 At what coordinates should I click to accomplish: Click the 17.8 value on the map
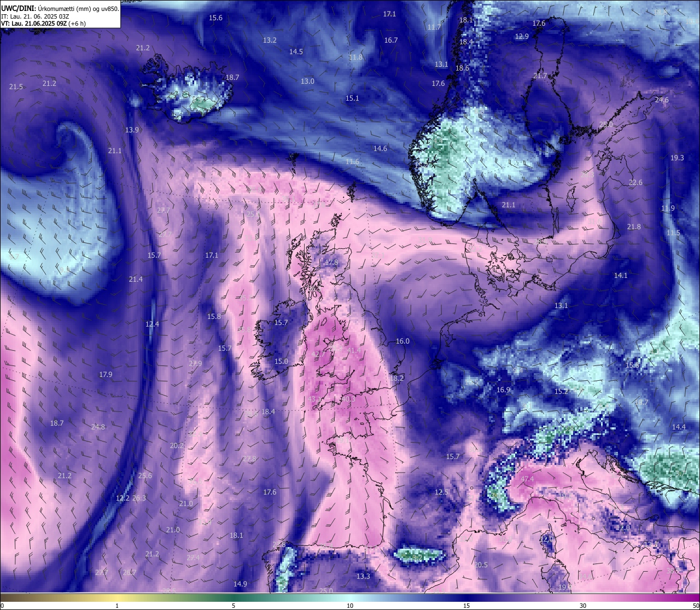coord(331,263)
